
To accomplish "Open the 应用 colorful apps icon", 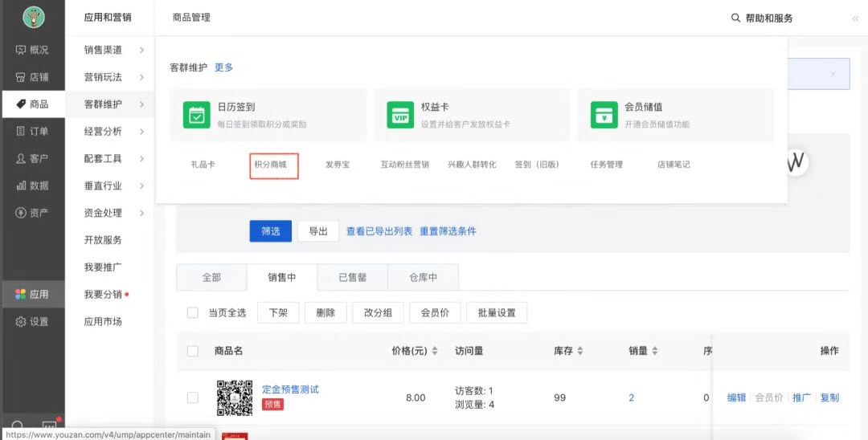I will [20, 294].
